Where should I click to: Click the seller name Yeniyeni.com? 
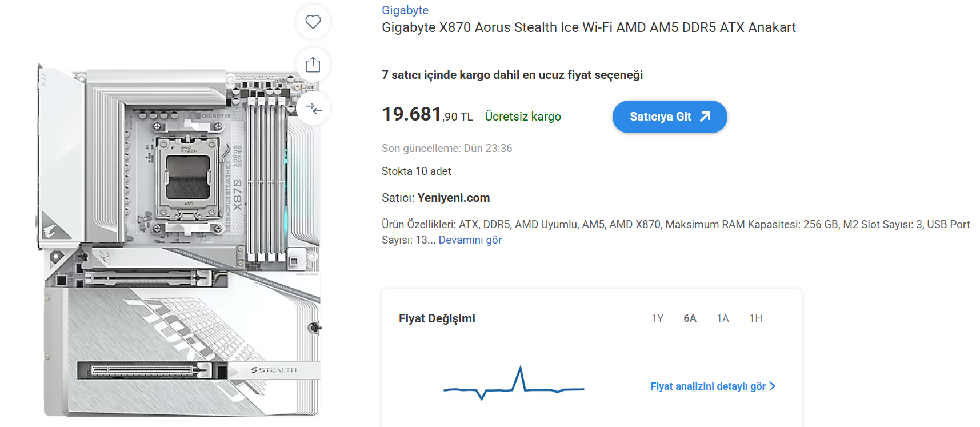pyautogui.click(x=454, y=198)
